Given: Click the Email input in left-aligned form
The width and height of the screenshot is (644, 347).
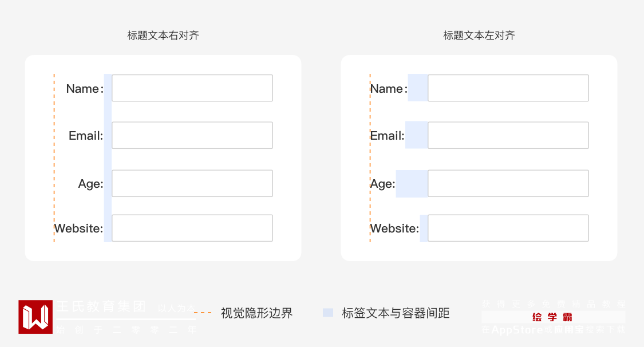Looking at the screenshot, I should tap(508, 135).
